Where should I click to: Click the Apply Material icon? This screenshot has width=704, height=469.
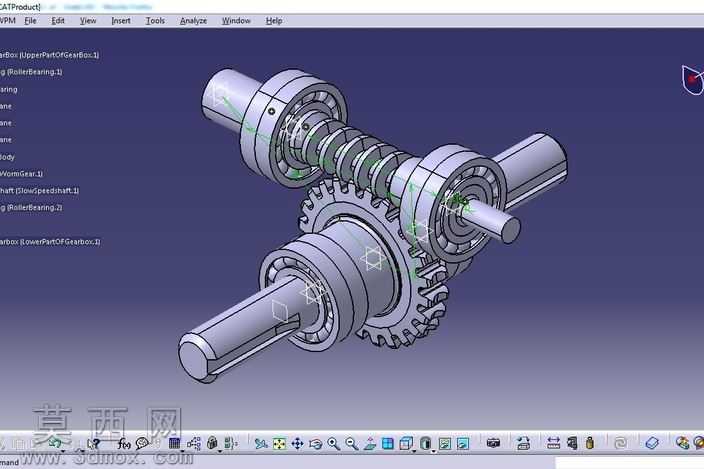pyautogui.click(x=682, y=443)
